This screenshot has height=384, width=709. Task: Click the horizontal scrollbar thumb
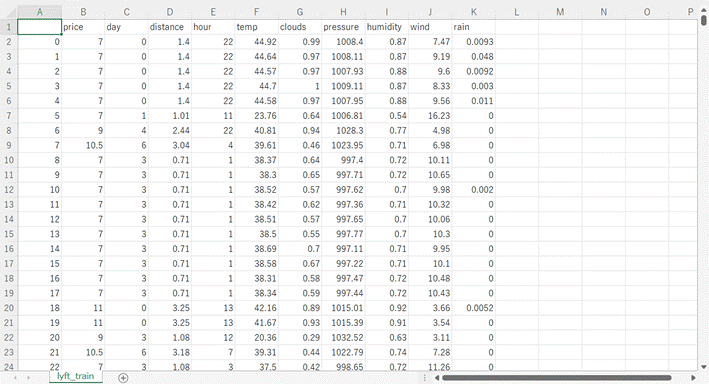point(557,378)
